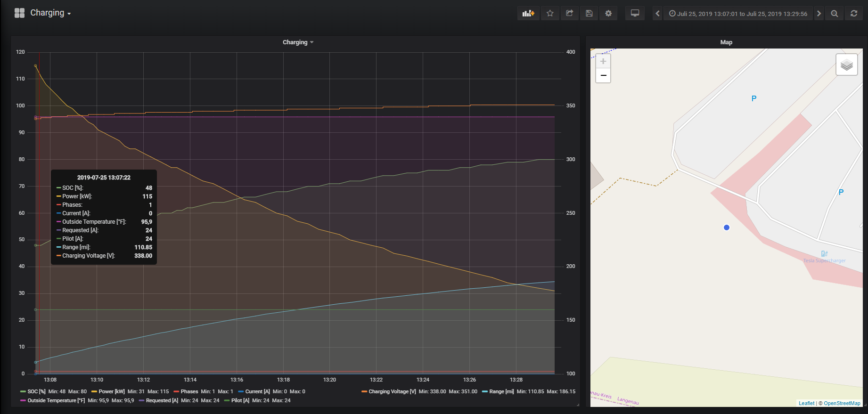The image size is (868, 414).
Task: Click the blue vehicle position marker
Action: (727, 227)
